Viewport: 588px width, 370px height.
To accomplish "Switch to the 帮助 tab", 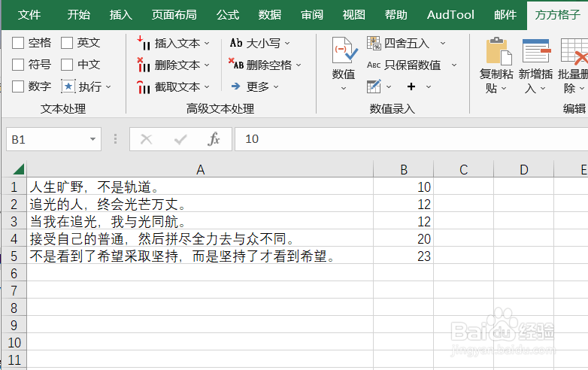I will (x=396, y=14).
